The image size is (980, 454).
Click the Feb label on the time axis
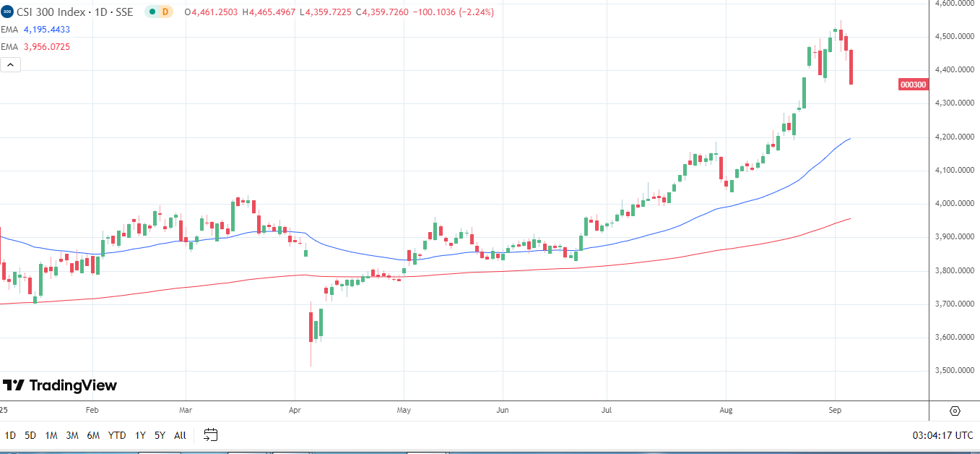click(x=92, y=411)
